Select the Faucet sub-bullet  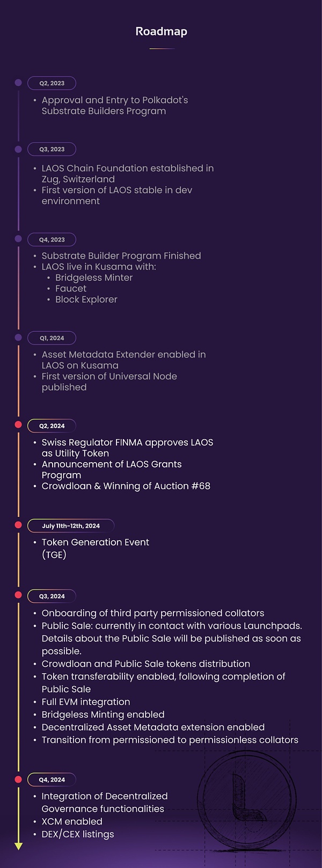pos(71,288)
